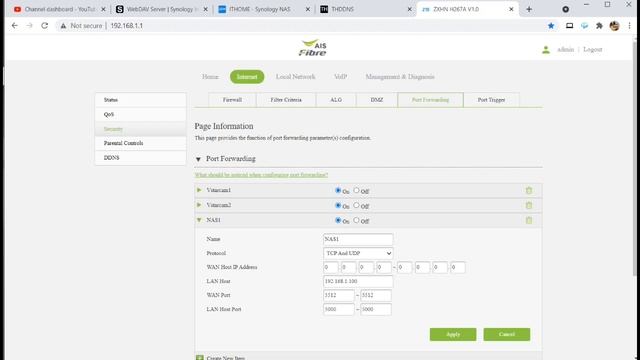Switch to the DMZ tab
The image size is (640, 360).
(377, 100)
